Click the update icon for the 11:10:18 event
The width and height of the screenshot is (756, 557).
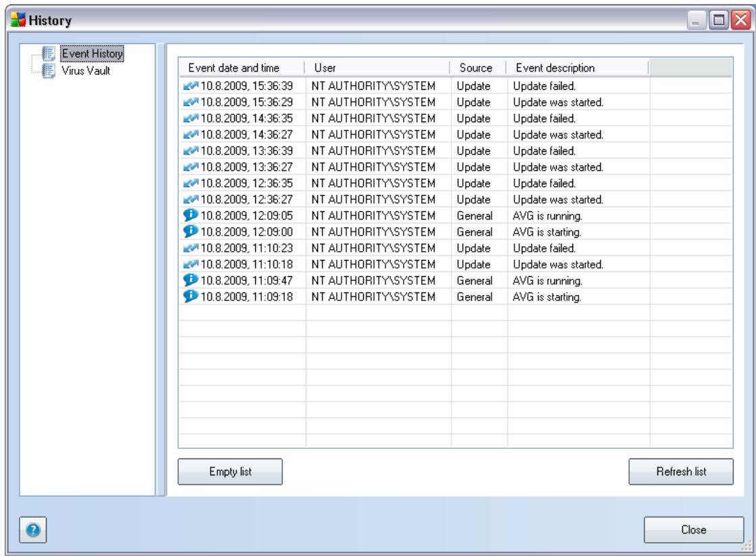(190, 264)
